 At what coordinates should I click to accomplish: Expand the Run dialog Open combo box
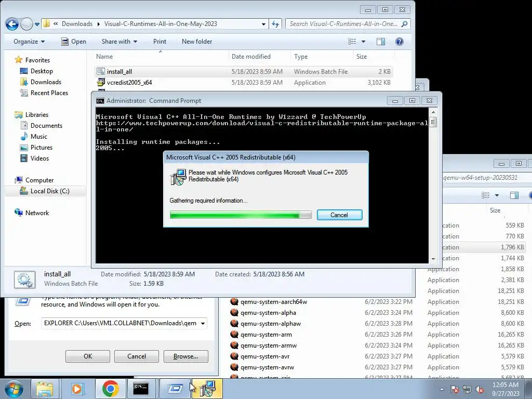tap(203, 323)
